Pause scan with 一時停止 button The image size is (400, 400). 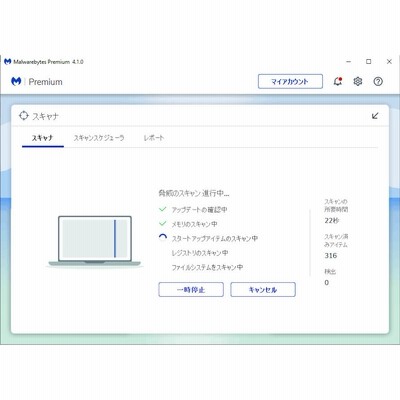[x=191, y=290]
